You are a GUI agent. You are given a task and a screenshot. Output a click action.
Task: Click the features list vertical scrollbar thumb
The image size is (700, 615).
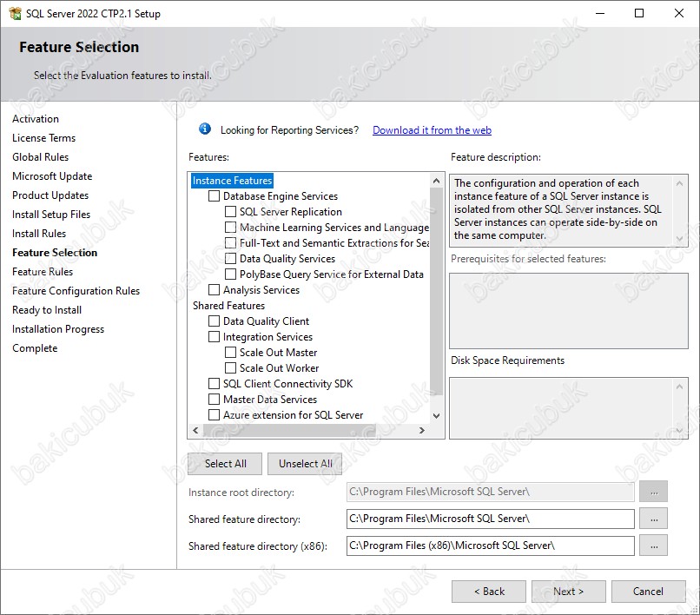coord(437,292)
